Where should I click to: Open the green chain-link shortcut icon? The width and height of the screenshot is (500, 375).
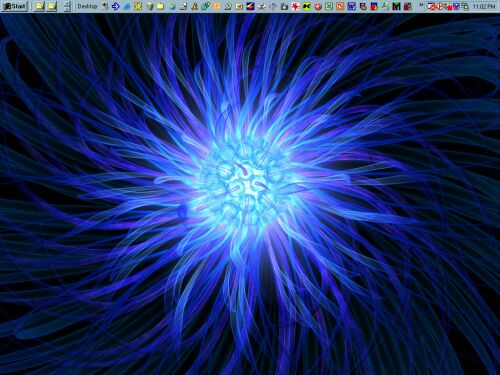[206, 6]
